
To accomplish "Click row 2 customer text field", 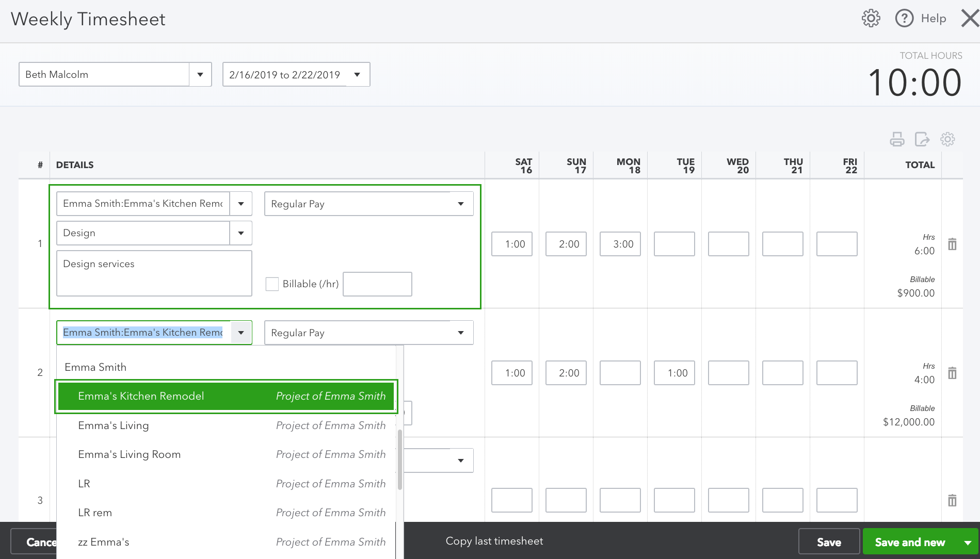I will (143, 333).
